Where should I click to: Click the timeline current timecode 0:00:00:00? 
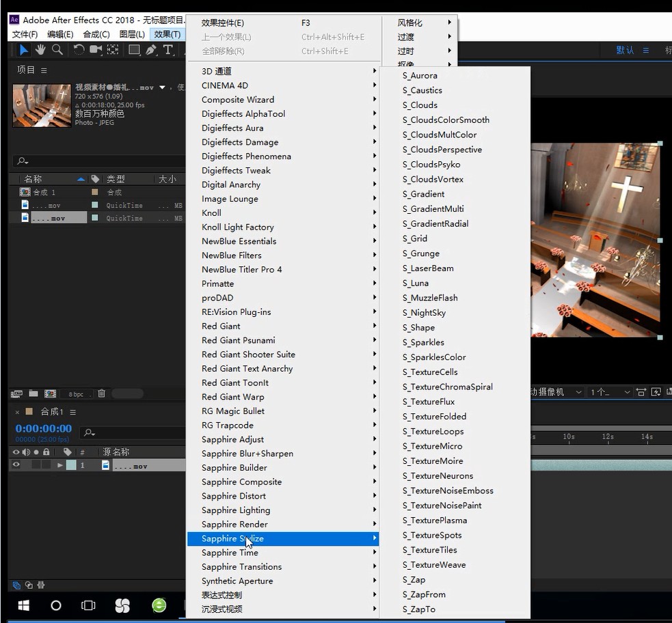click(x=43, y=428)
